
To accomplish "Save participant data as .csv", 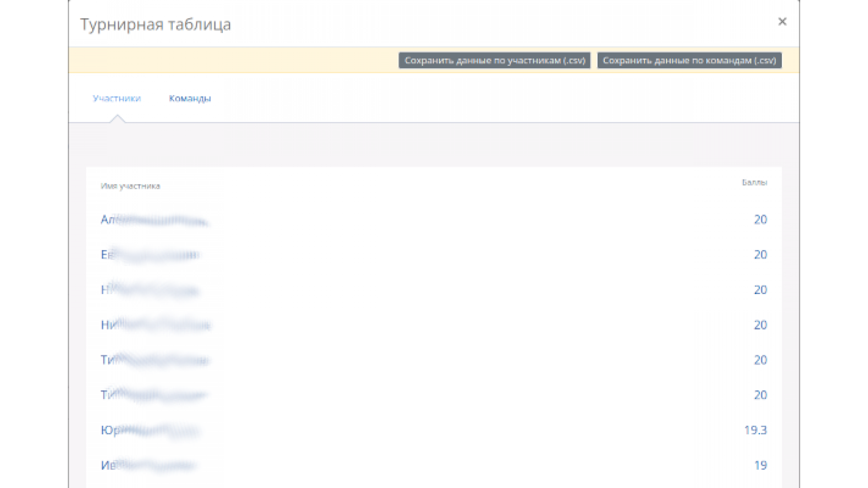I will 495,61.
